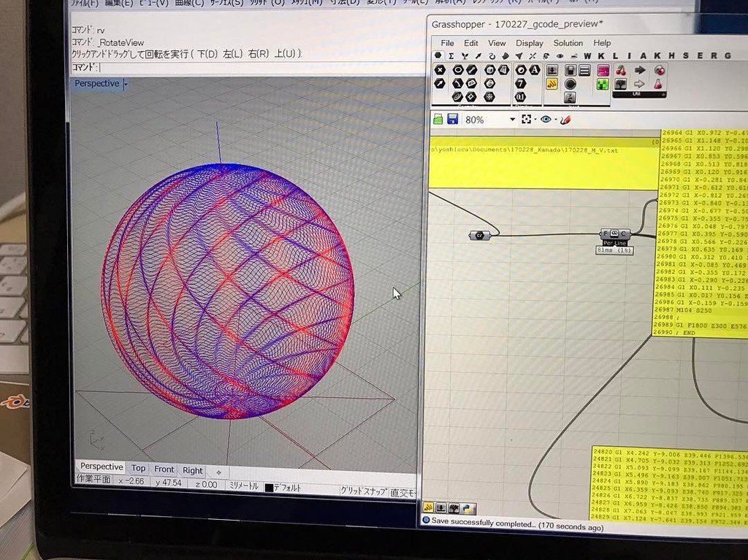Viewport: 748px width, 560px height.
Task: Select the Number '0.1' primitive parameter
Action: tap(520, 97)
